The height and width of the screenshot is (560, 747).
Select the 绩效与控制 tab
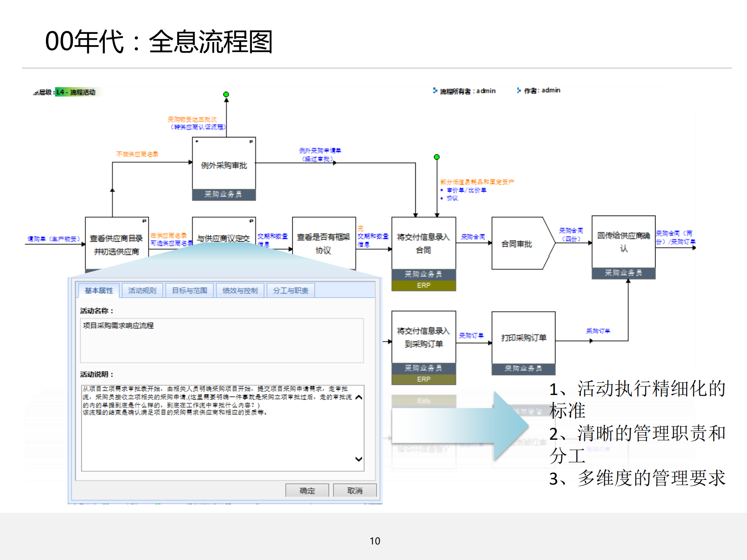[x=240, y=290]
